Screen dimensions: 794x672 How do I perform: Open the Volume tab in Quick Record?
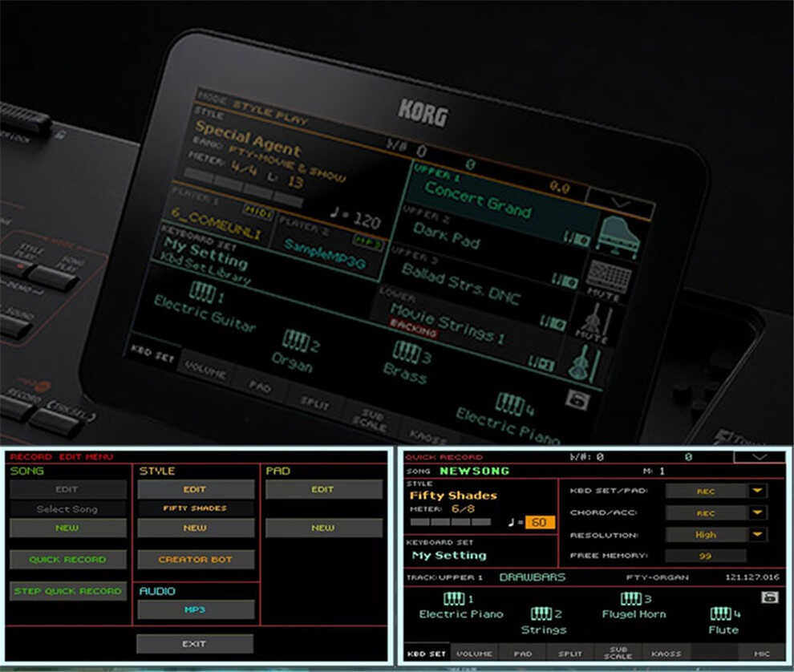474,654
